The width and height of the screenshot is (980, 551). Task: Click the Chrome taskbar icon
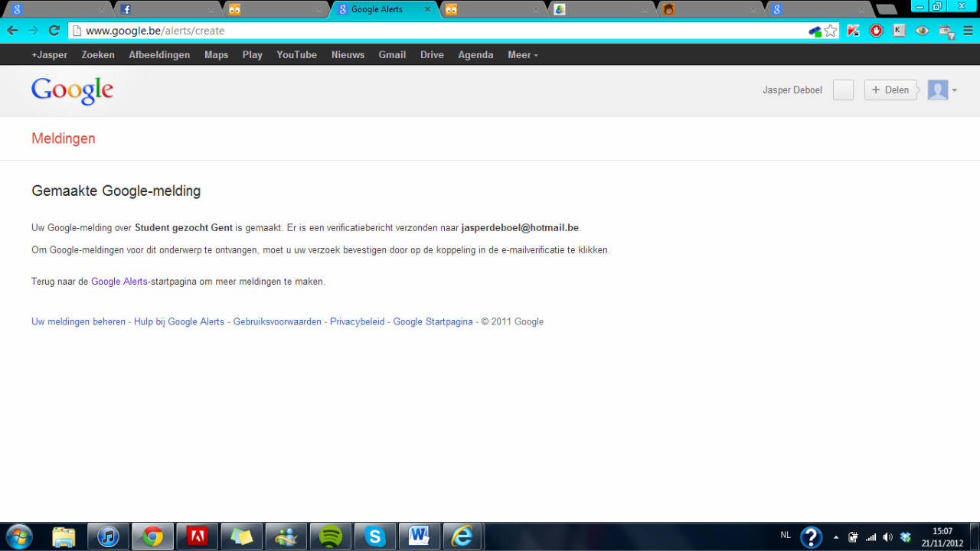(x=152, y=536)
